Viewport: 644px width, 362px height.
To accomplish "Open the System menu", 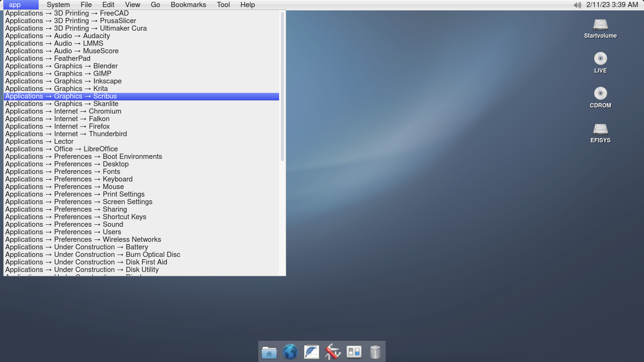I will (x=58, y=5).
